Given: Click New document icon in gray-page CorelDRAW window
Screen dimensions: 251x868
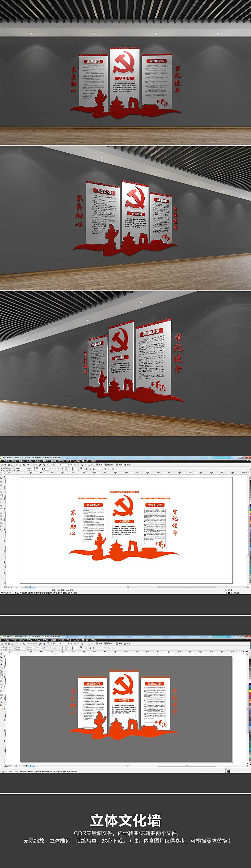Looking at the screenshot, I should tap(2, 643).
